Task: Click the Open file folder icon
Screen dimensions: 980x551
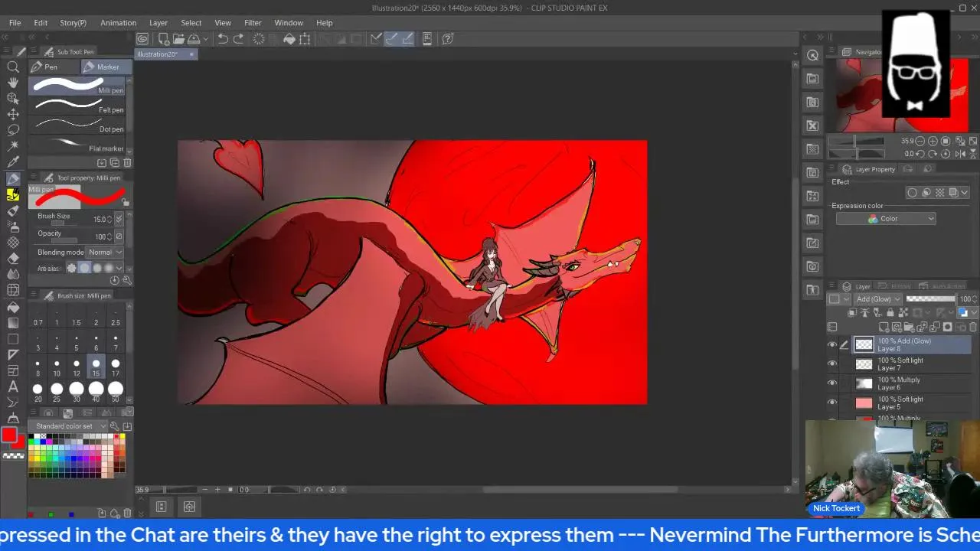Action: [178, 38]
